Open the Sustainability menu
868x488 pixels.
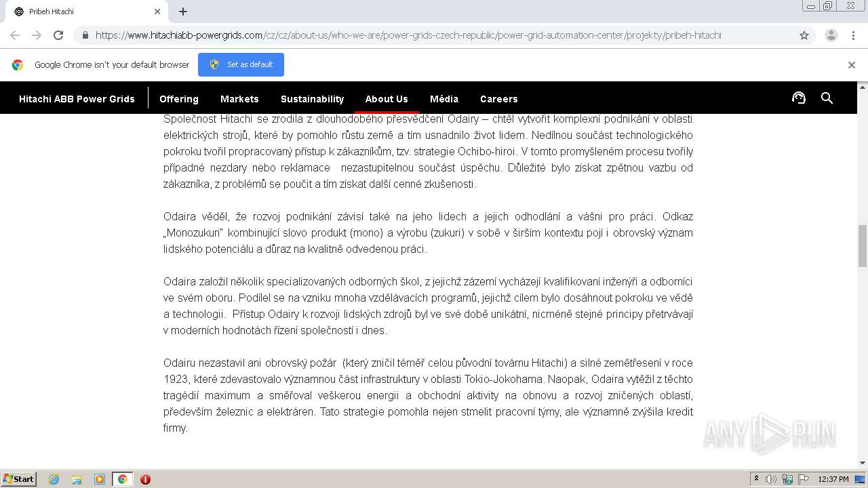point(313,99)
